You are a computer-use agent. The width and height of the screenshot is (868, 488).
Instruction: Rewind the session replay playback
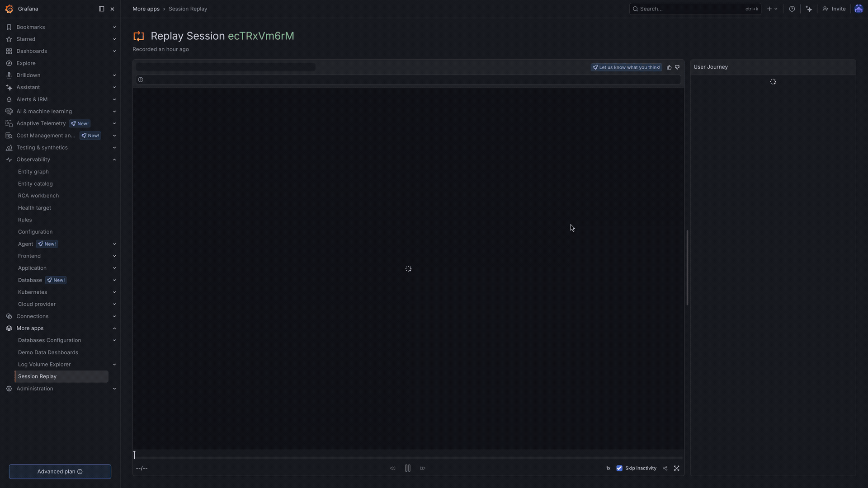tap(393, 469)
